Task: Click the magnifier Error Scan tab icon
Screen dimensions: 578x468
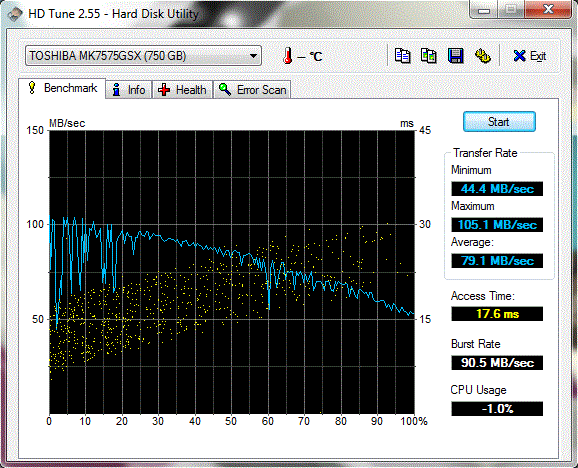Action: 225,90
